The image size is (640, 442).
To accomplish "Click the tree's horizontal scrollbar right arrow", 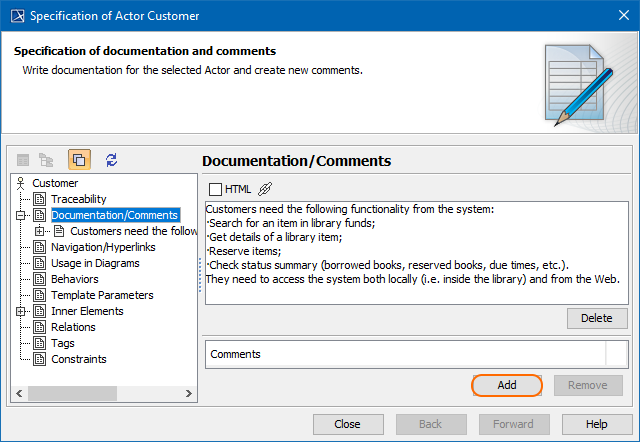I will point(189,393).
